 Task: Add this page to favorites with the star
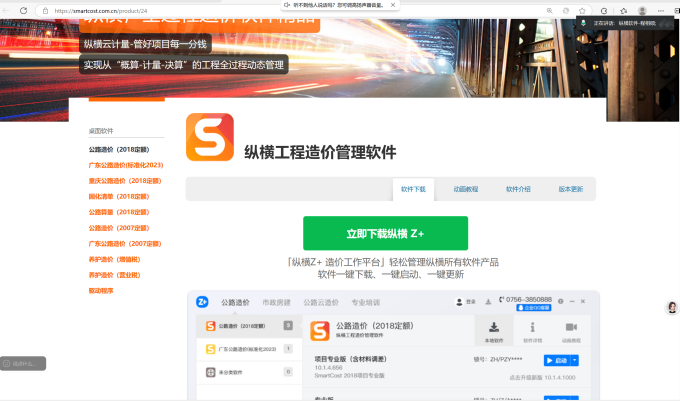click(582, 11)
